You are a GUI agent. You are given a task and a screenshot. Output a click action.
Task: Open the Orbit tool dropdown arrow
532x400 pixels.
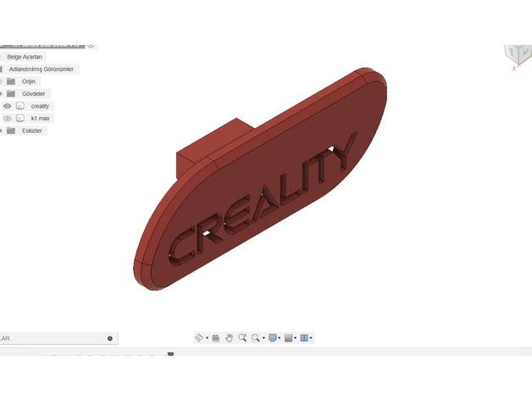point(206,338)
